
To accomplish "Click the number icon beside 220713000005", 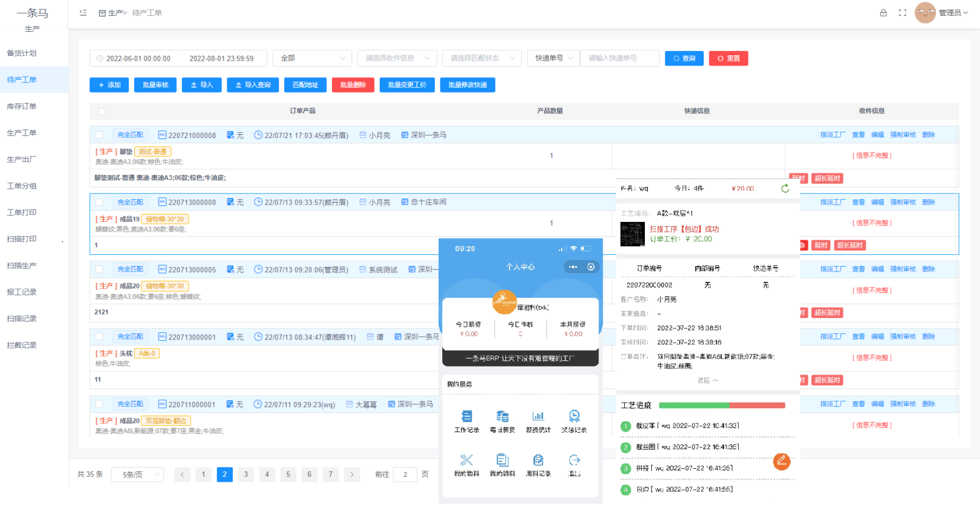I will pyautogui.click(x=162, y=269).
